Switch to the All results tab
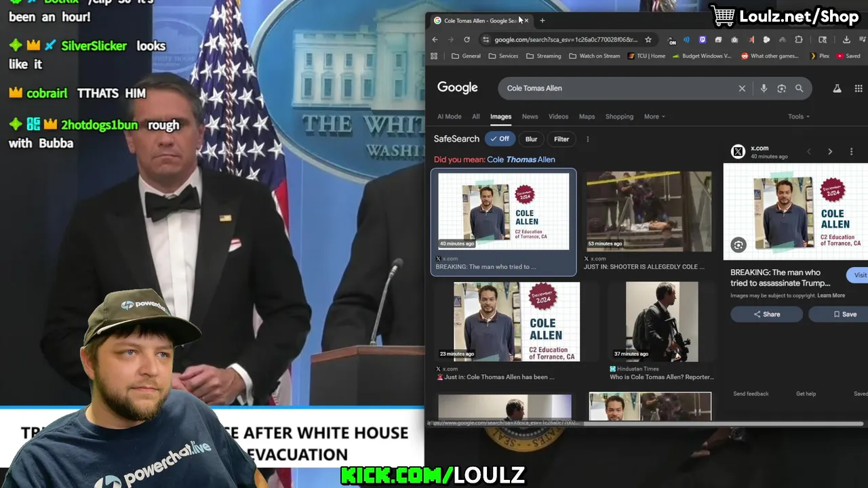 [476, 117]
